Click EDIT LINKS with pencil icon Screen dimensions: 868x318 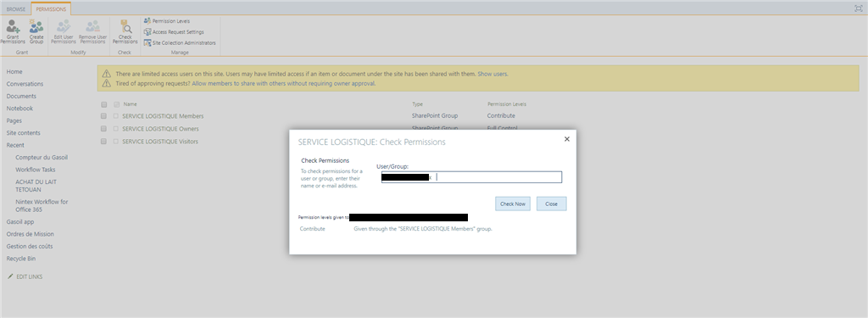pyautogui.click(x=25, y=276)
